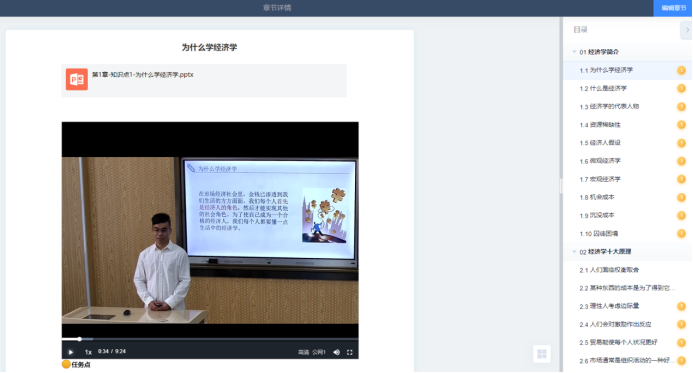This screenshot has width=693, height=373.
Task: Play the video with the play button
Action: pos(71,352)
